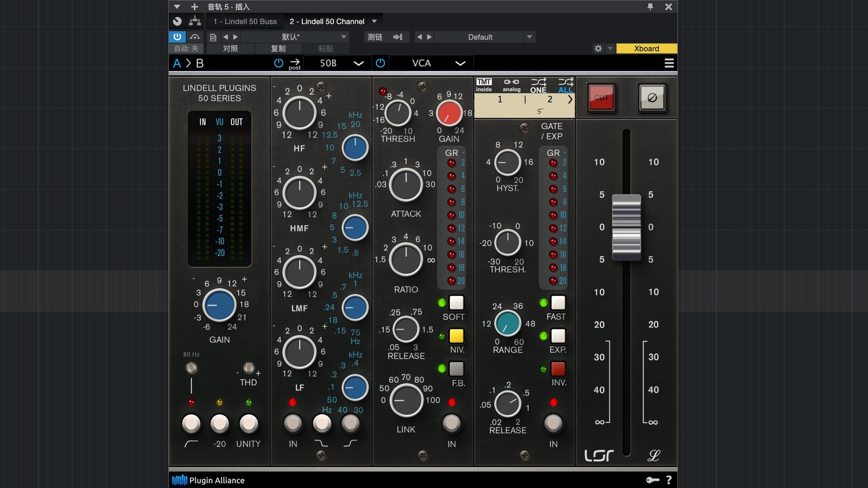The image size is (868, 488).
Task: Advance the TMT channel arrow
Action: 570,99
